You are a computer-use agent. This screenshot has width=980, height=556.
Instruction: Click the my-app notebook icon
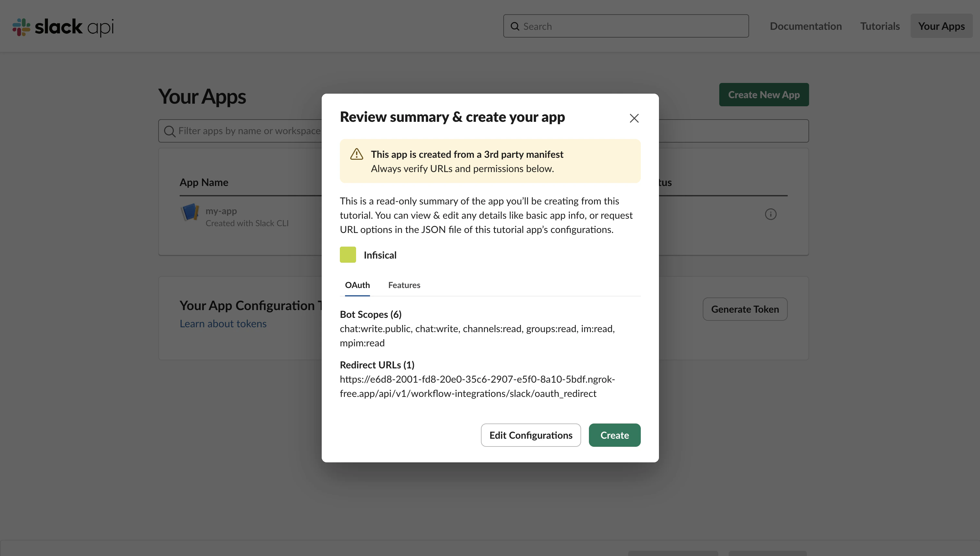190,212
